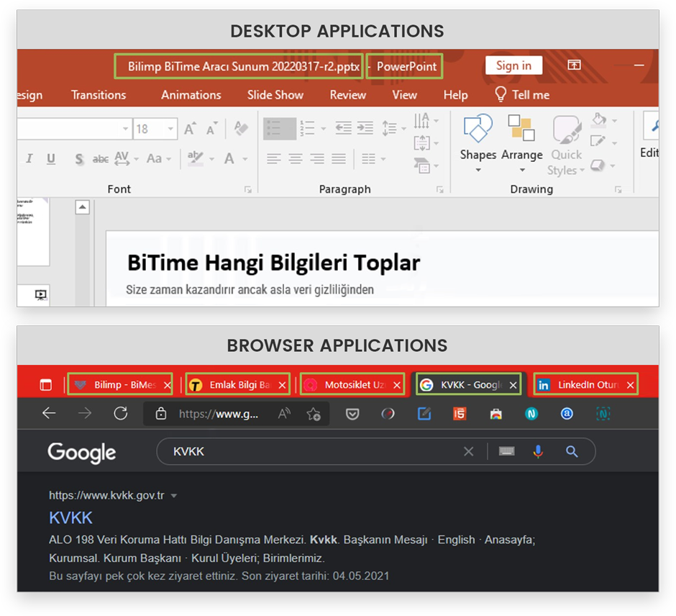
Task: Close the KVKK - Google browser tab
Action: 513,385
